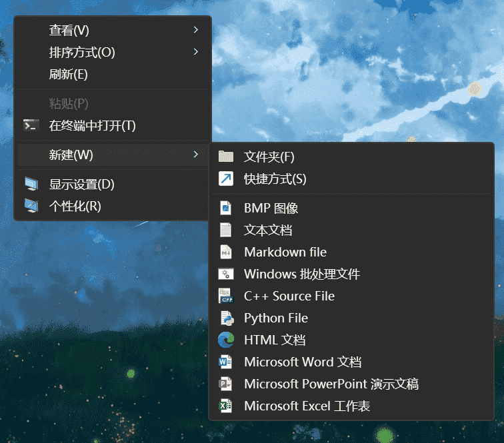
Task: Choose Windows 批处理文件 from the new menu
Action: click(301, 274)
